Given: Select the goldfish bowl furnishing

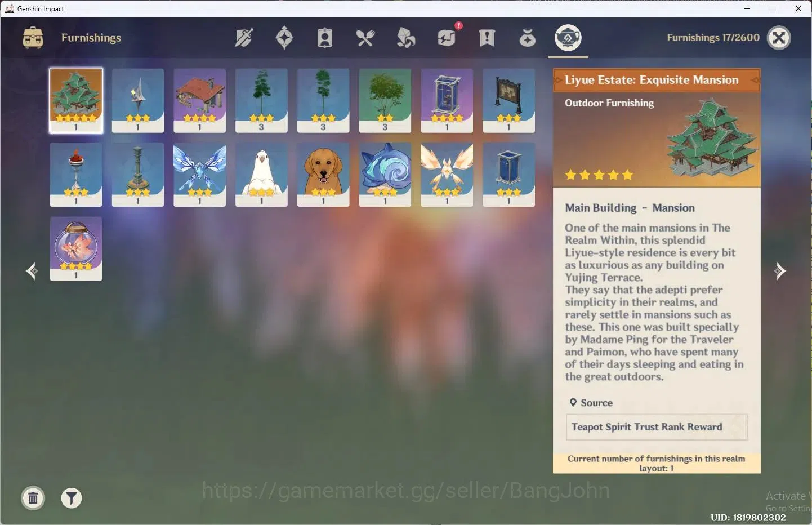Looking at the screenshot, I should tap(76, 248).
